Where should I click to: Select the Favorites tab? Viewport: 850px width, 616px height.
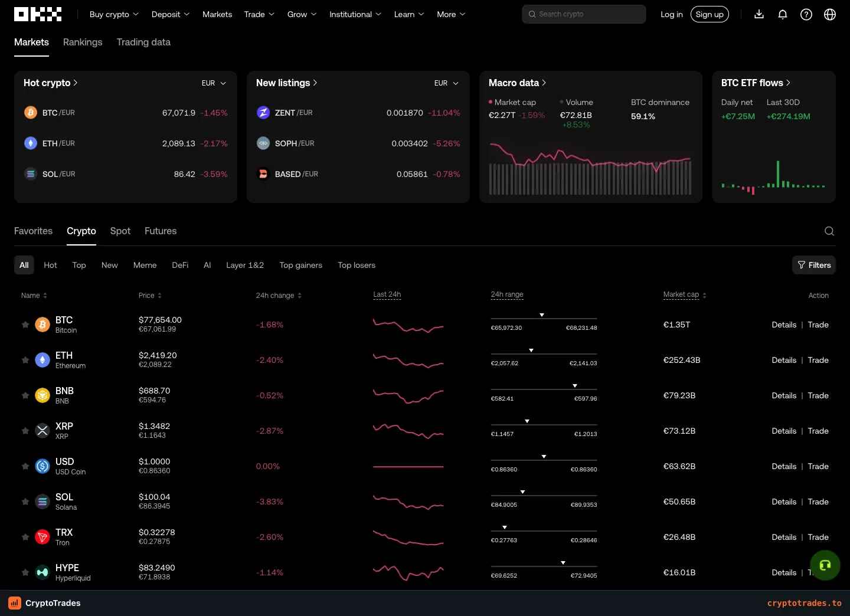pyautogui.click(x=33, y=231)
